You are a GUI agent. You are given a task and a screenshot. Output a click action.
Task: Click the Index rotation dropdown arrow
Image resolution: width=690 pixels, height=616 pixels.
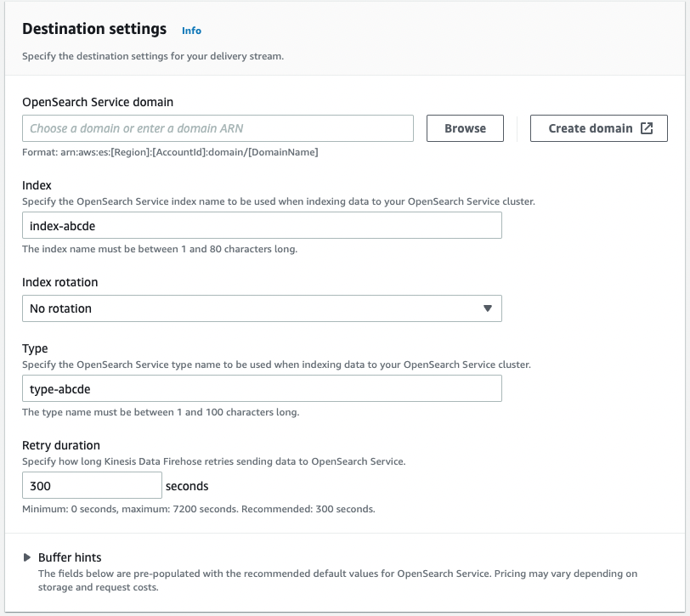[487, 308]
